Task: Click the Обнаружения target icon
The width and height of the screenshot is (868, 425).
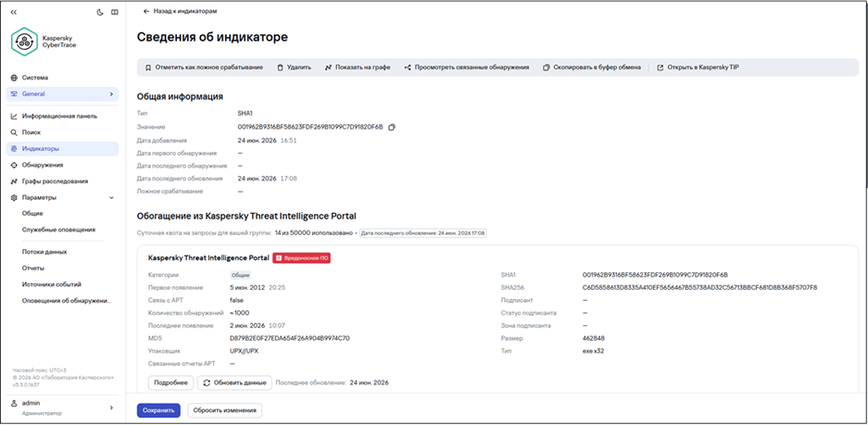Action: pyautogui.click(x=15, y=165)
